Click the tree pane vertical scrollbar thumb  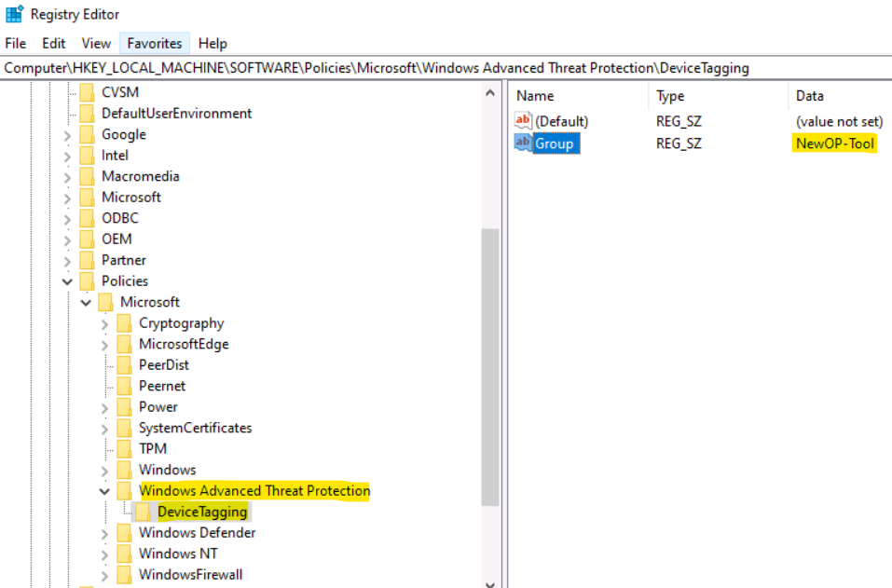pos(490,367)
